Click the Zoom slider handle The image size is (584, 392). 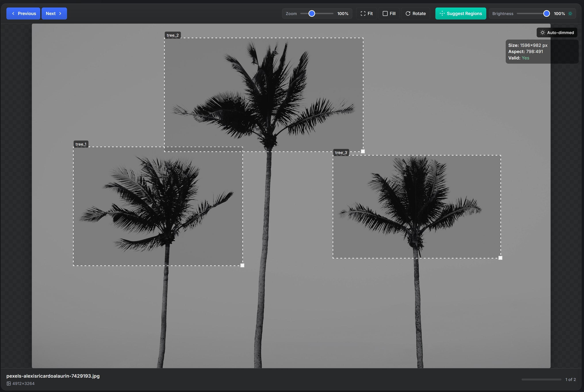(312, 13)
